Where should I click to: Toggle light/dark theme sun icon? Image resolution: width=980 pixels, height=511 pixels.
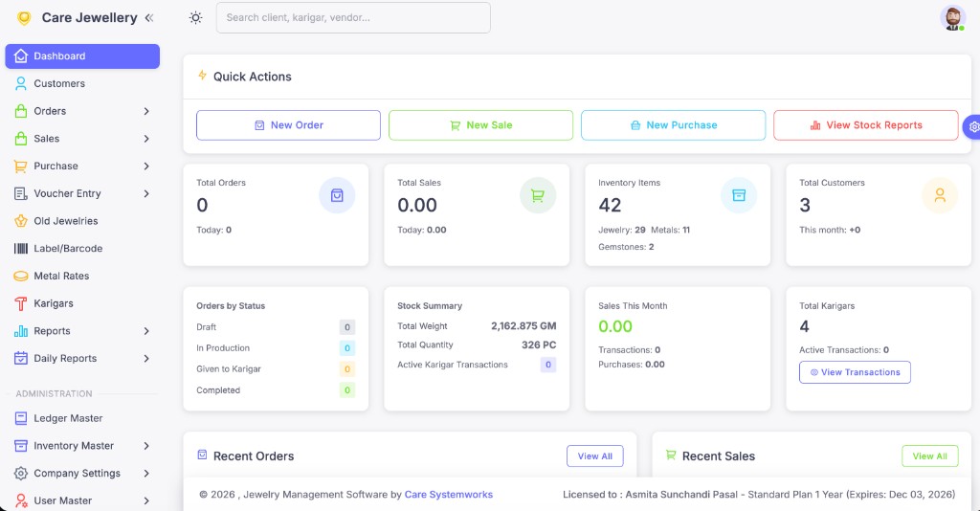click(x=196, y=17)
